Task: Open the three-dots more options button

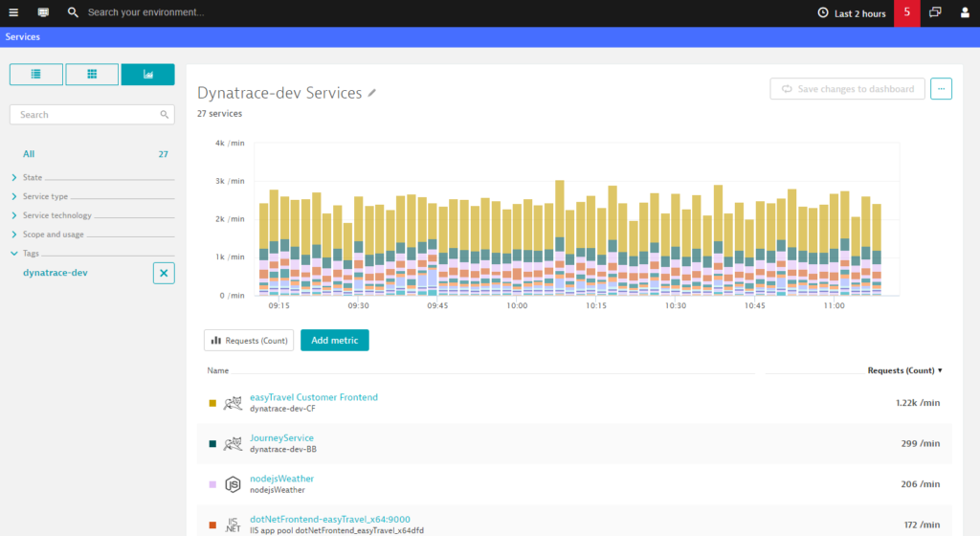Action: (941, 89)
